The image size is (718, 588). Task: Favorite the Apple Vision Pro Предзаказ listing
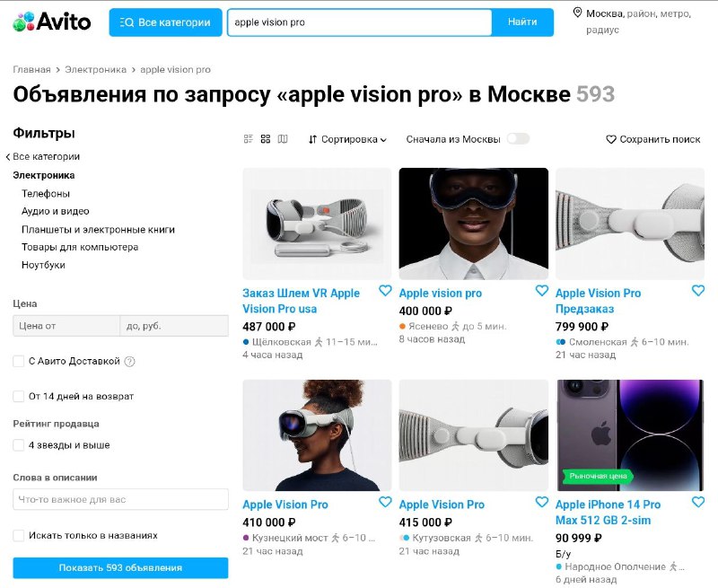[698, 291]
